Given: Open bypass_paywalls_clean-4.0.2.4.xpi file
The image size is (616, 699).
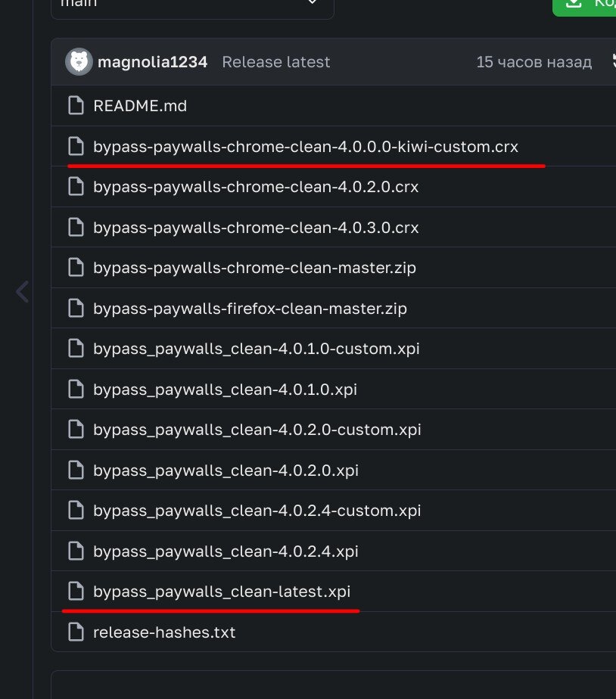Looking at the screenshot, I should point(226,551).
